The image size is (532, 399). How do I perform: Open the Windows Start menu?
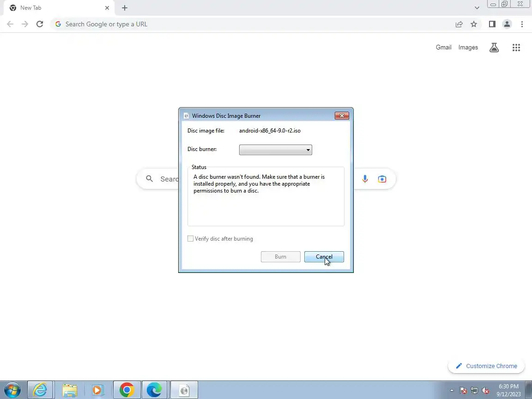(x=12, y=390)
